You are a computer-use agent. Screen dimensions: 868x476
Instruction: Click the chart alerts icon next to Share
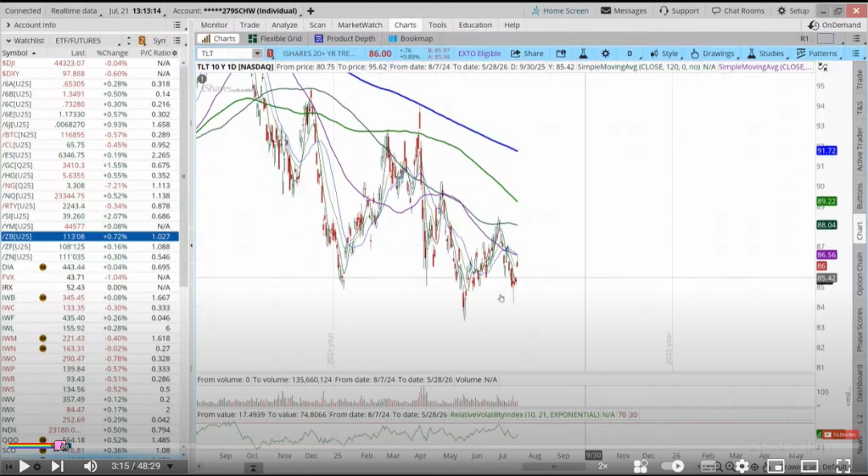(x=561, y=53)
